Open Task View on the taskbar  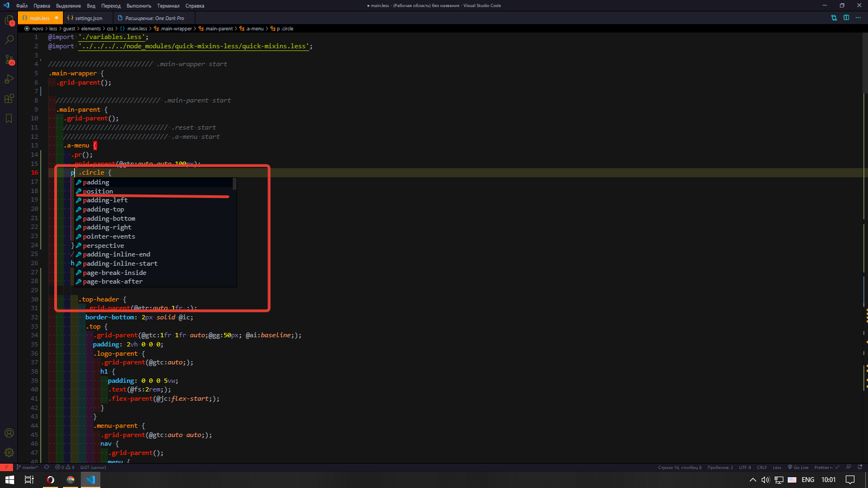29,480
